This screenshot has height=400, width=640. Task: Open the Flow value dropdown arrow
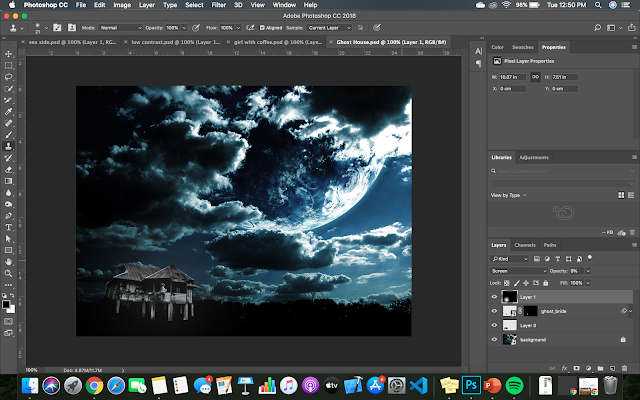[238, 28]
